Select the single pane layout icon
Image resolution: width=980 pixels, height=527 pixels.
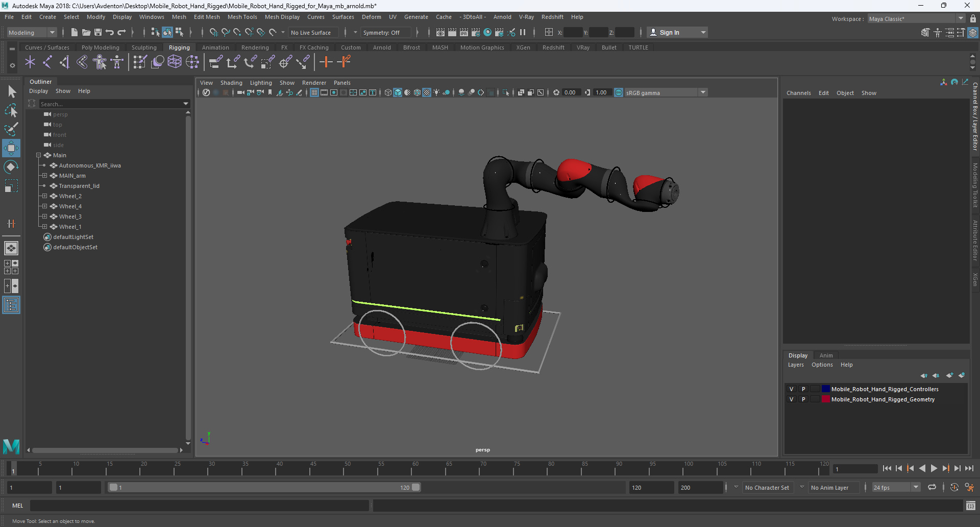pyautogui.click(x=11, y=248)
